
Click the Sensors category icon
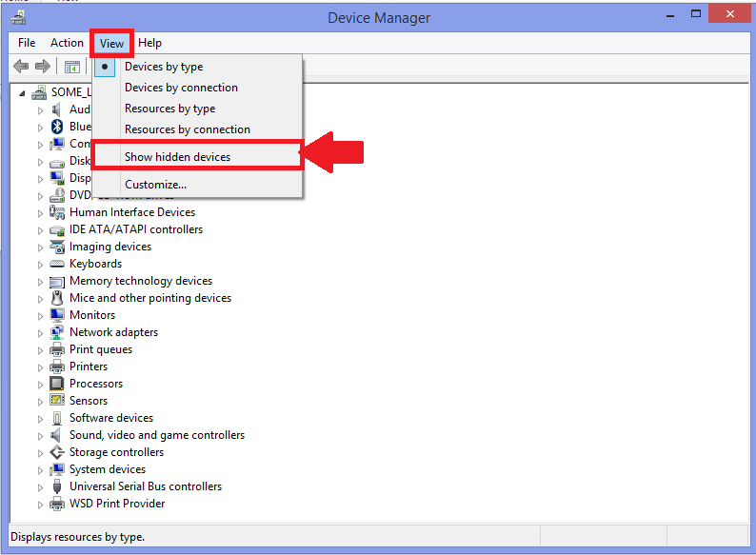click(x=57, y=400)
